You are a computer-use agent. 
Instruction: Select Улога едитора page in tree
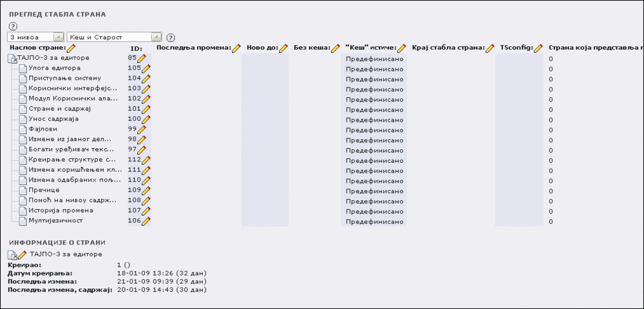(x=55, y=68)
